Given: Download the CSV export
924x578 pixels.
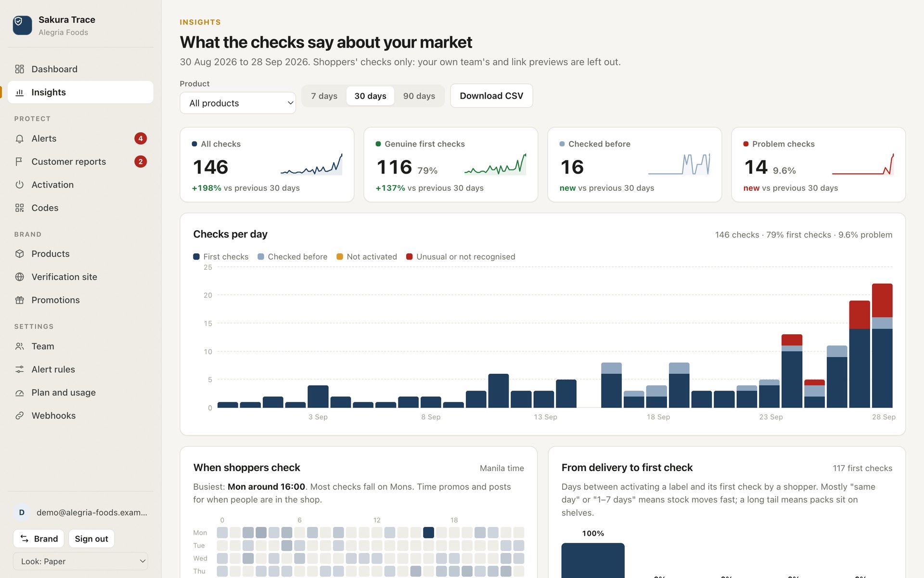Looking at the screenshot, I should click(491, 96).
